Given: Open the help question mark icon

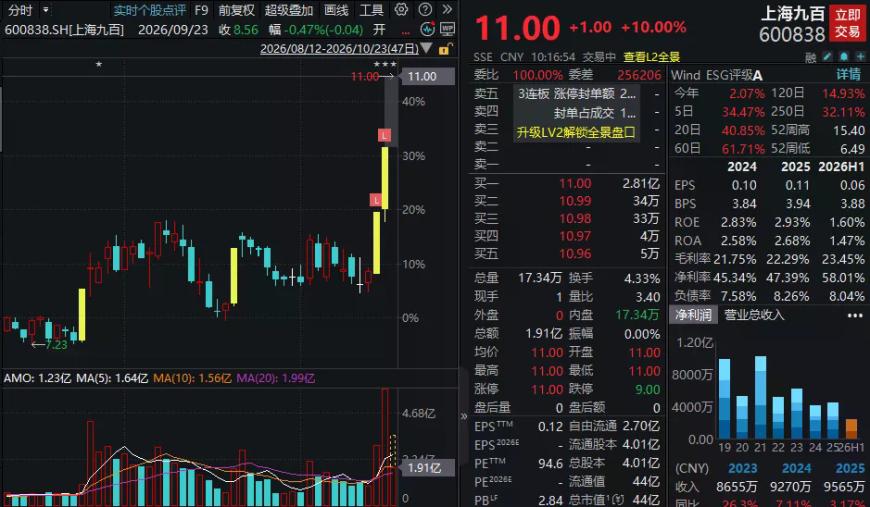Looking at the screenshot, I should point(425,9).
